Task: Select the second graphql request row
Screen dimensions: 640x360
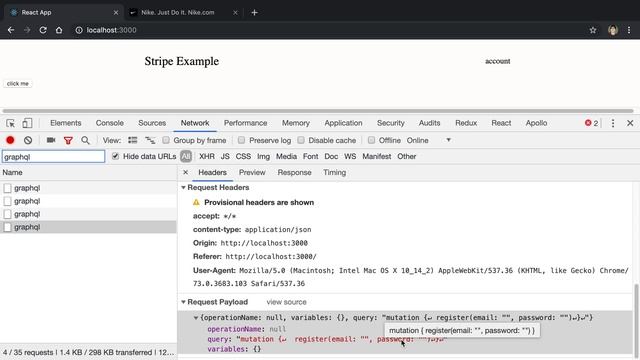Action: pos(88,201)
